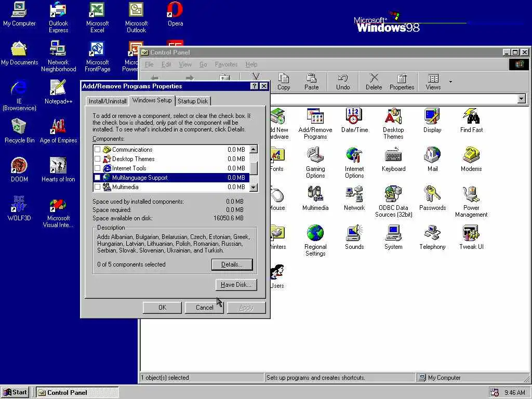Image resolution: width=532 pixels, height=399 pixels.
Task: Confirm the dialog with OK
Action: tap(162, 308)
